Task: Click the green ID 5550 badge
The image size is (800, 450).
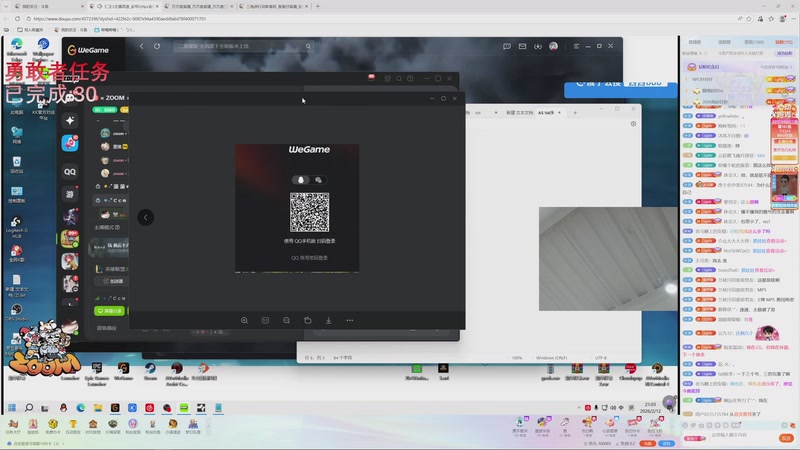Action: 105,110
